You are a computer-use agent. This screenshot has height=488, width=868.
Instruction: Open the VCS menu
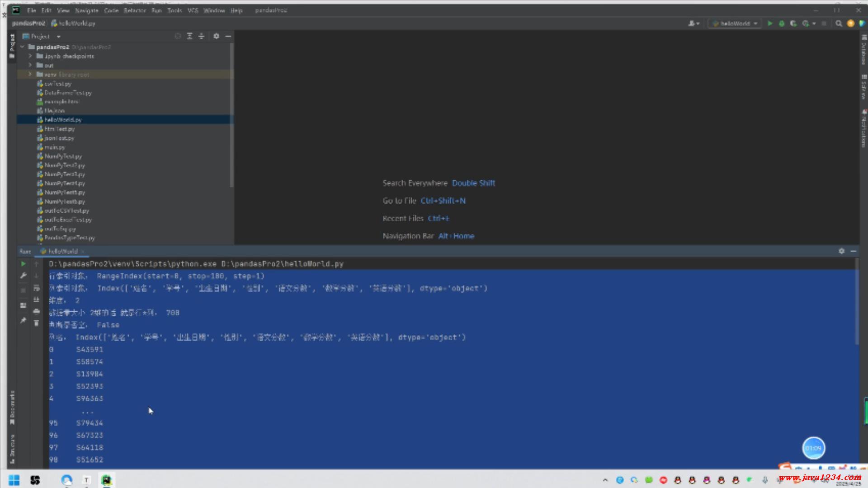tap(193, 10)
